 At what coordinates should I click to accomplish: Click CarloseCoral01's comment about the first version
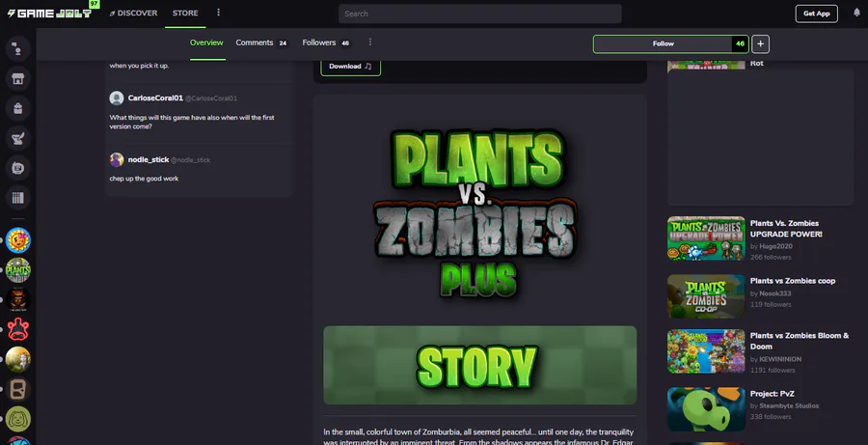(x=192, y=122)
